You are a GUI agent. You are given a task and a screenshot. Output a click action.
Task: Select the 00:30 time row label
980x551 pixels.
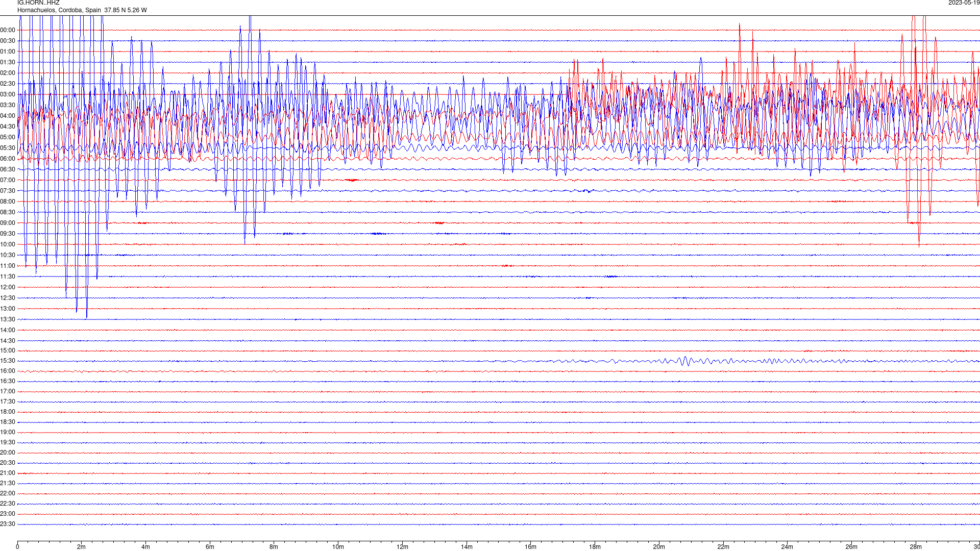8,41
